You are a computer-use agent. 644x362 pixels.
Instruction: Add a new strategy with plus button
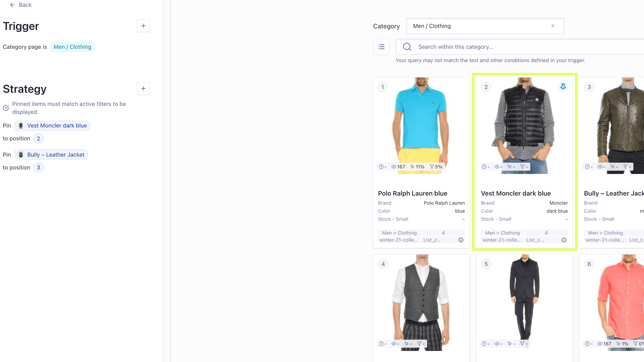[x=143, y=88]
